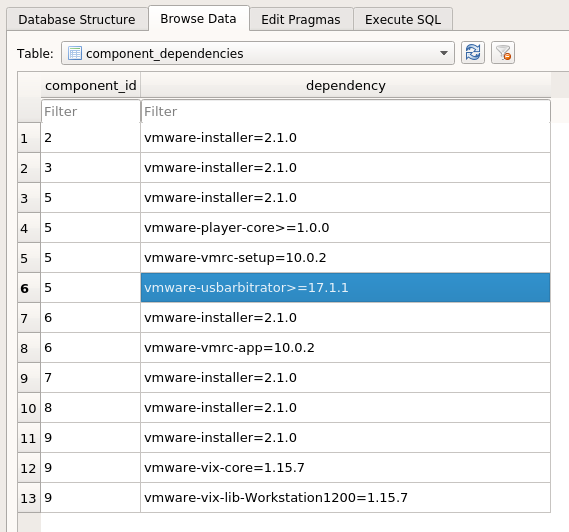Click component_id cell in row 11

pyautogui.click(x=91, y=438)
